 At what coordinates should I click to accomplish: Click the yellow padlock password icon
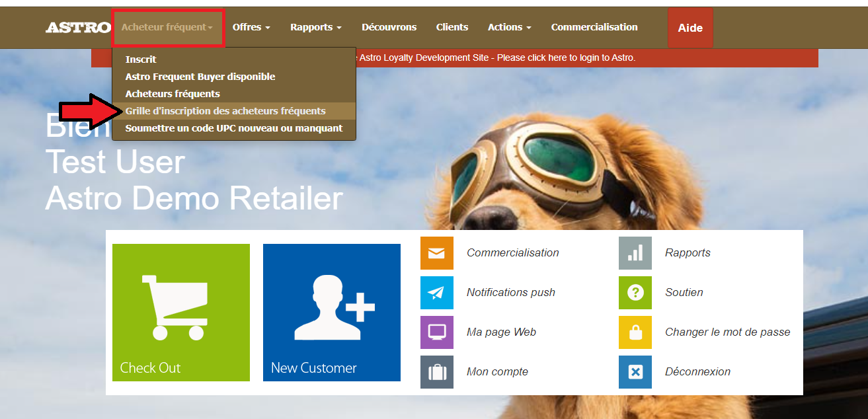coord(635,332)
